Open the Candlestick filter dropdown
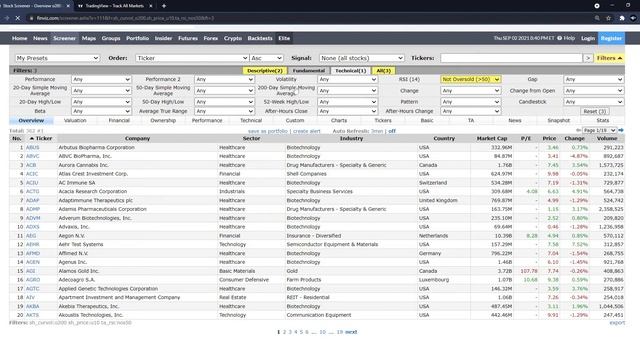Viewport: 640px width, 360px height. 593,102
